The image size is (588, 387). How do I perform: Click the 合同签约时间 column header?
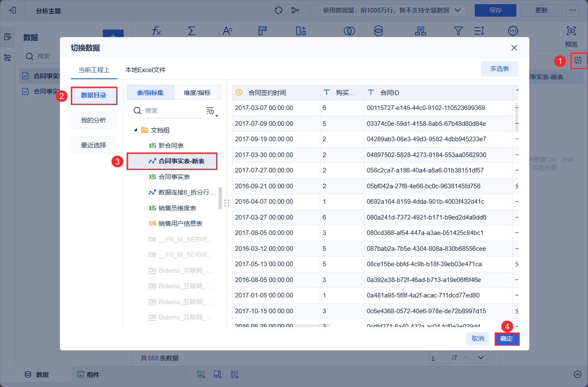click(276, 92)
